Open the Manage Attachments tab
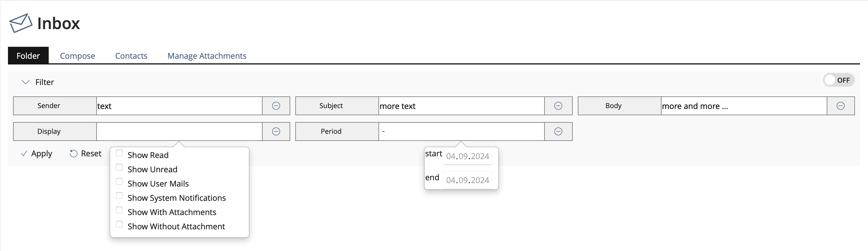The image size is (868, 251). pos(206,56)
